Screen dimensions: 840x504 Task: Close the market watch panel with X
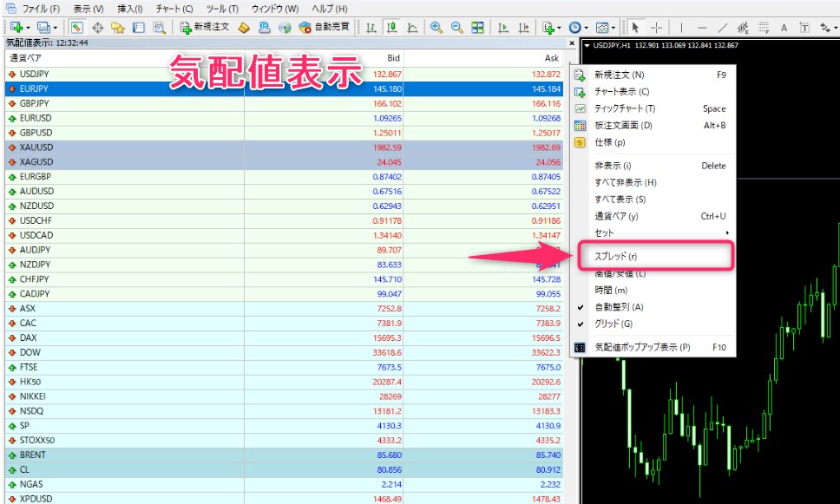click(572, 43)
